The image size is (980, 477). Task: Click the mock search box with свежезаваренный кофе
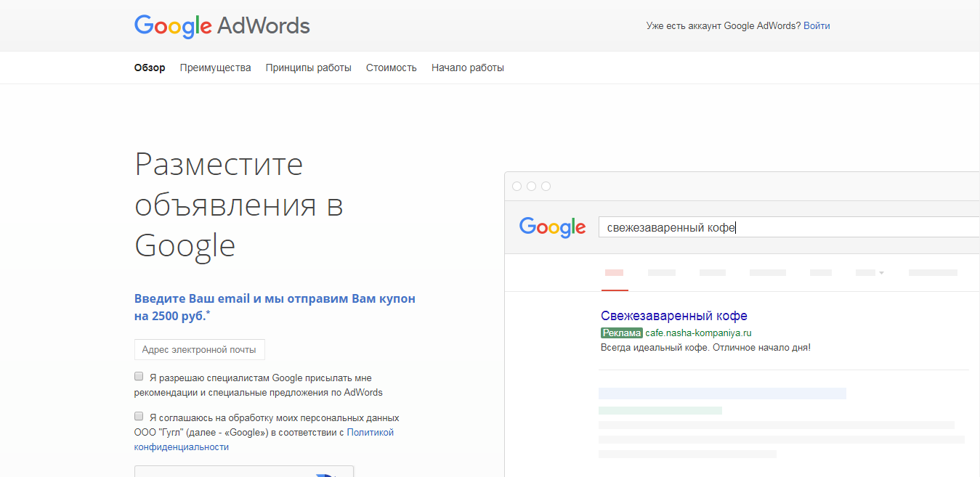click(789, 227)
